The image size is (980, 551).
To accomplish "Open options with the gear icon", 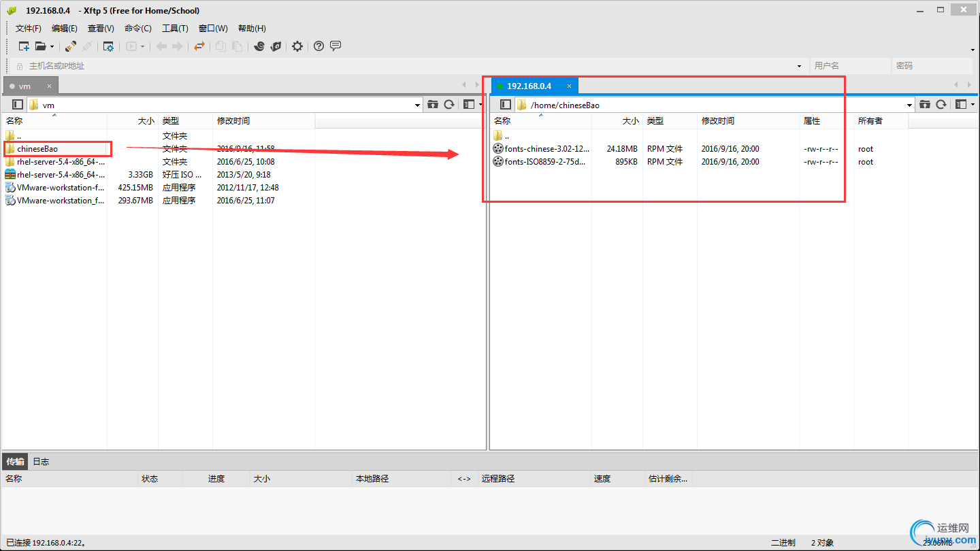I will click(297, 46).
